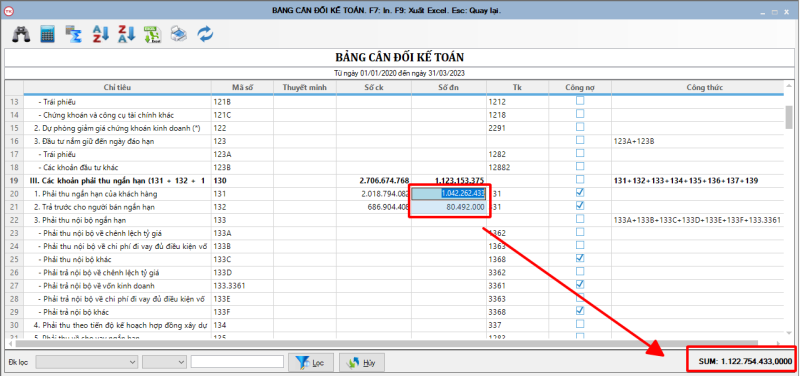Click the sigma sum toolbar icon
This screenshot has height=376, width=800.
coord(74,34)
